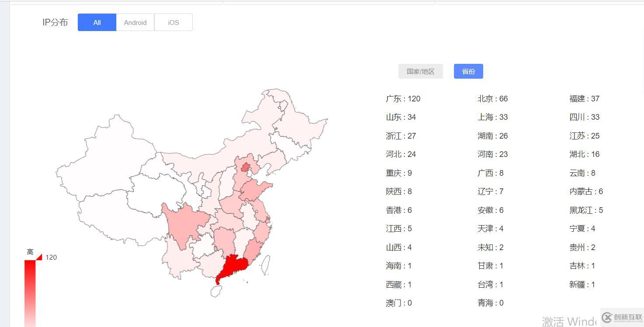Click Taiwan island on the map
Viewport: 644px width, 327px height.
click(266, 265)
